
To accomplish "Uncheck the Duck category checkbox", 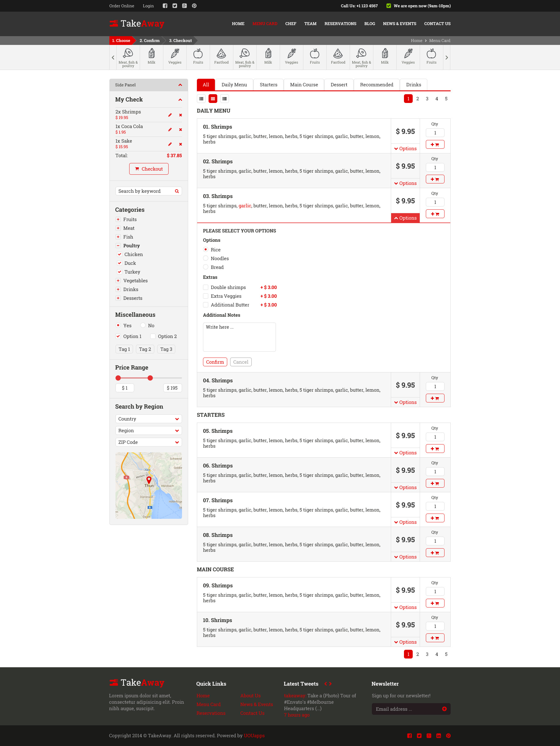I will (119, 263).
